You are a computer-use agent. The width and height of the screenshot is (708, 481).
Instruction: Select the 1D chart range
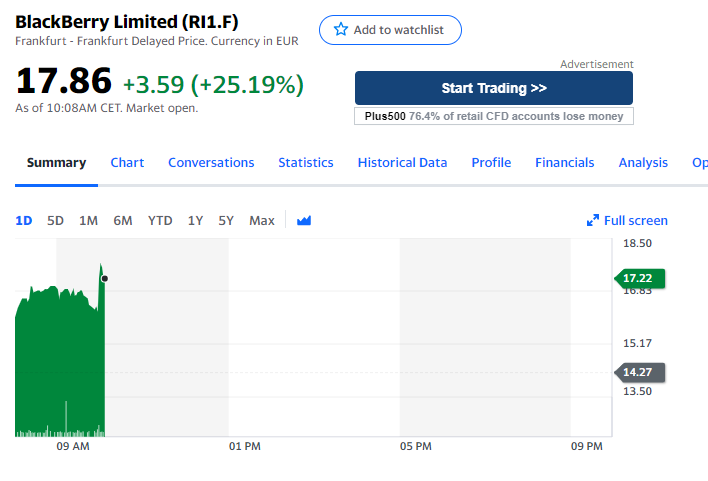point(24,220)
